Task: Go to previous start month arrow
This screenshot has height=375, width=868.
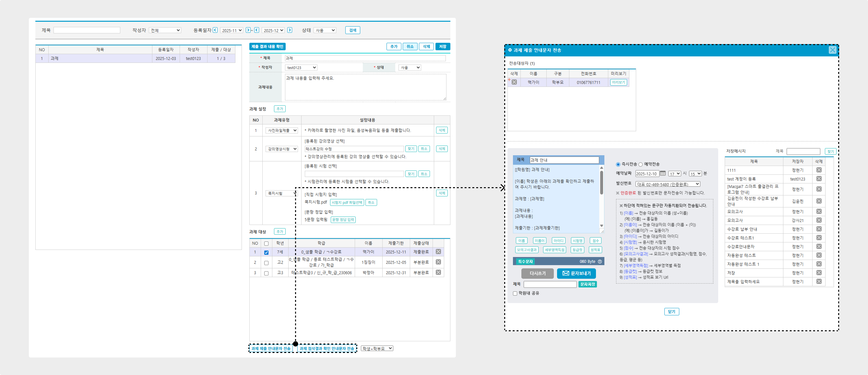Action: [215, 30]
